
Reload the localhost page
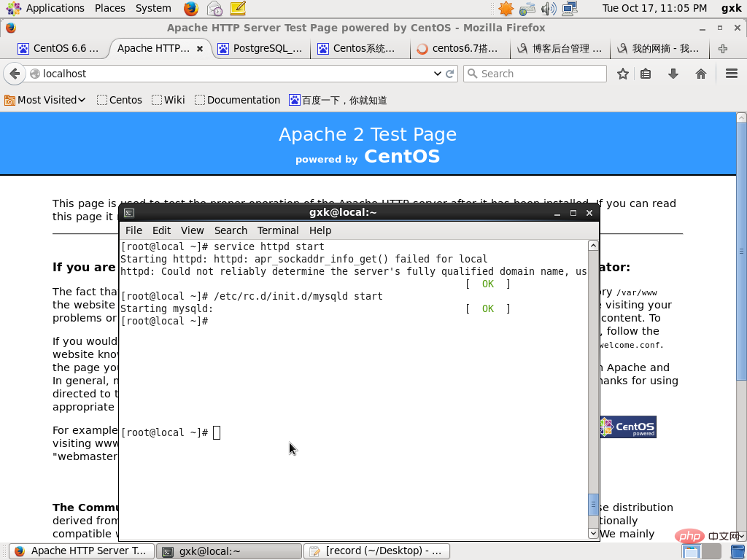click(x=449, y=74)
